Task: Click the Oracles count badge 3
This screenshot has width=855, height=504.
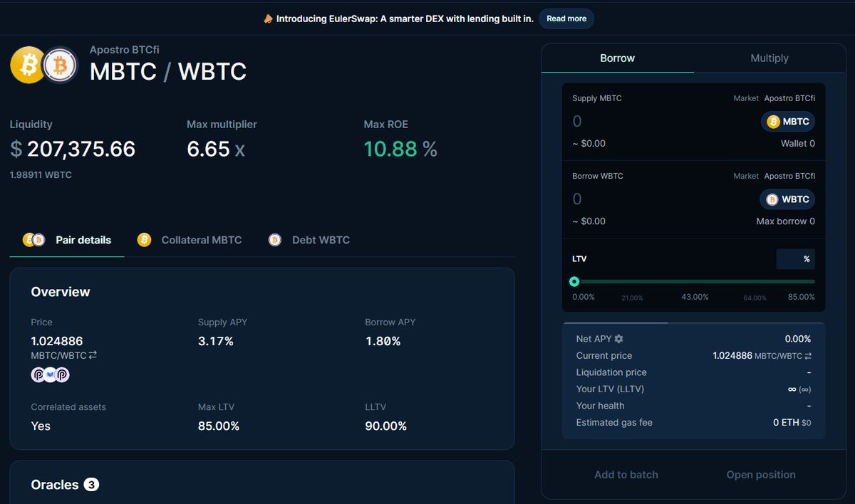Action: pos(91,485)
